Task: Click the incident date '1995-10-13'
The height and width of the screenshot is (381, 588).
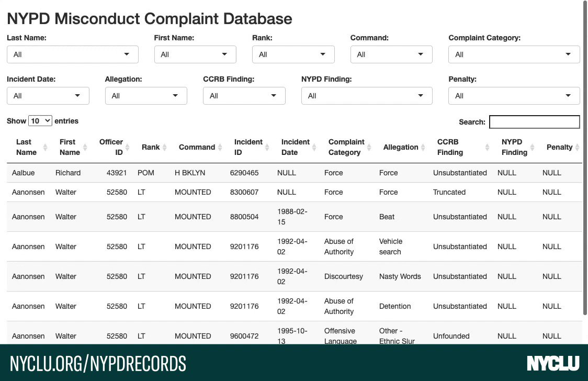Action: tap(292, 335)
